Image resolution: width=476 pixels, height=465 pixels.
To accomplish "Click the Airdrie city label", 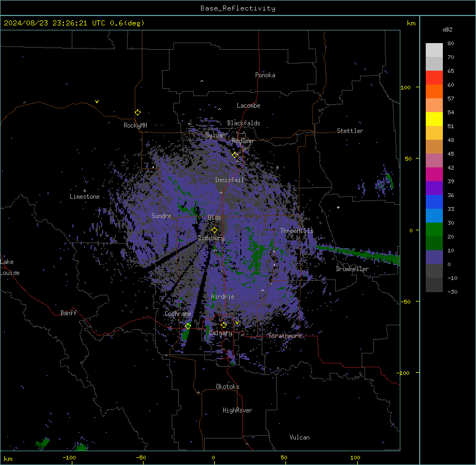I will [223, 297].
